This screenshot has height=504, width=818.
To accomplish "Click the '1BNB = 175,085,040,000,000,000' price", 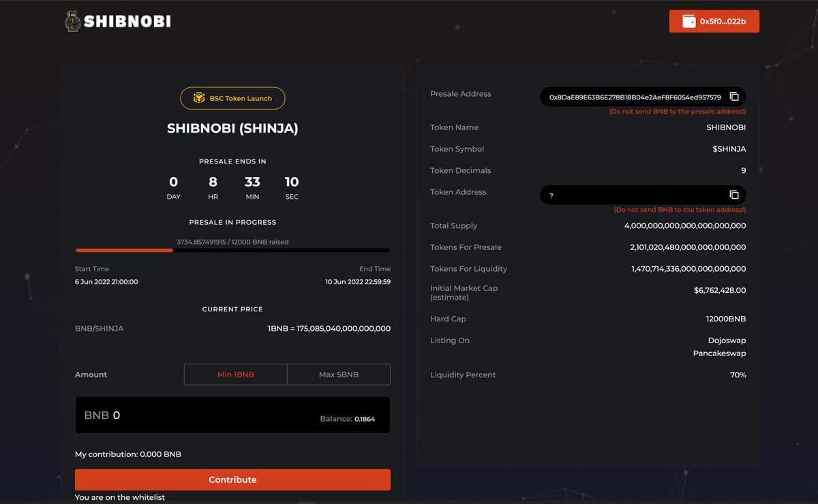I will (329, 328).
